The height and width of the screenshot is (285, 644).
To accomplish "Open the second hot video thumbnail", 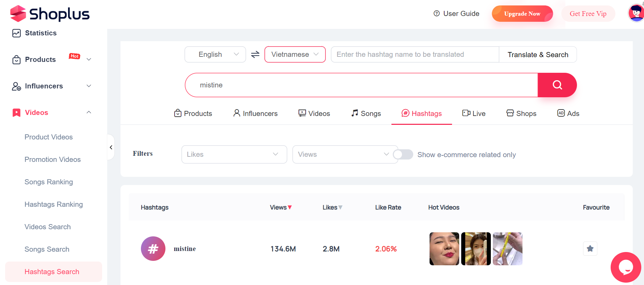I will 476,249.
